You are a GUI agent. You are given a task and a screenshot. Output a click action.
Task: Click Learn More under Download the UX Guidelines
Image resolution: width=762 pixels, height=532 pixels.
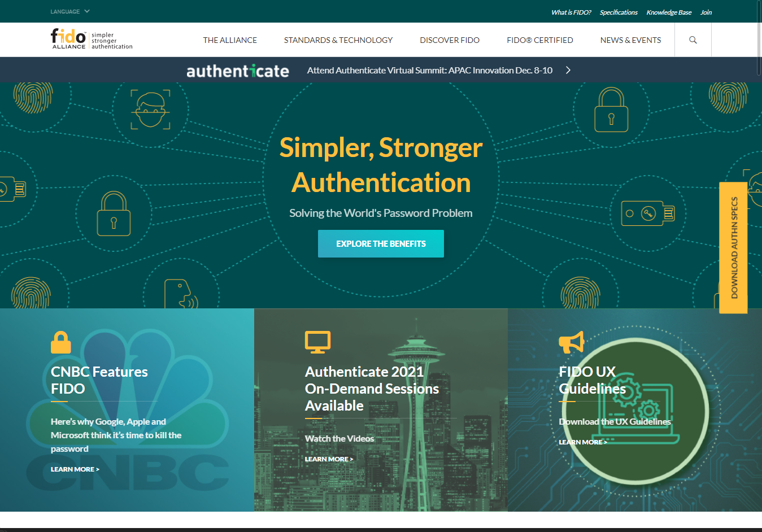(583, 442)
